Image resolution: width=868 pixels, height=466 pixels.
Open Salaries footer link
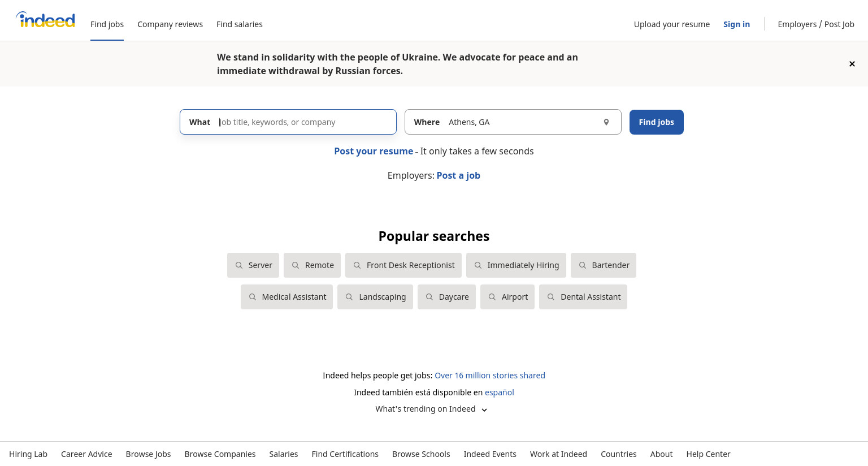click(284, 454)
